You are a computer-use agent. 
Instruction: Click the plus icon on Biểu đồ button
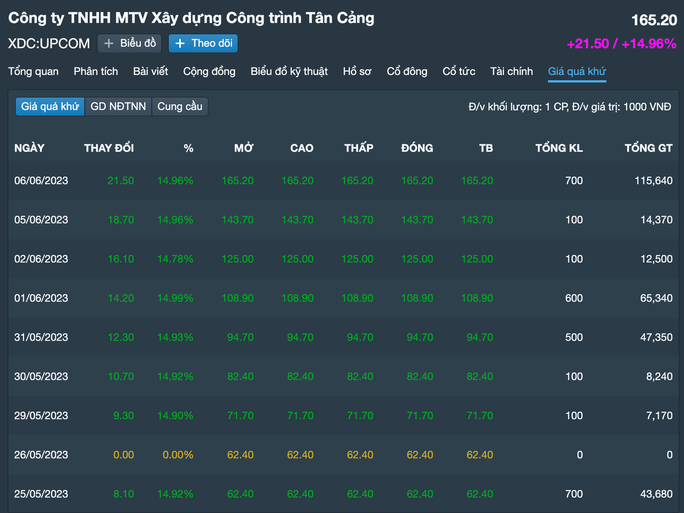109,44
